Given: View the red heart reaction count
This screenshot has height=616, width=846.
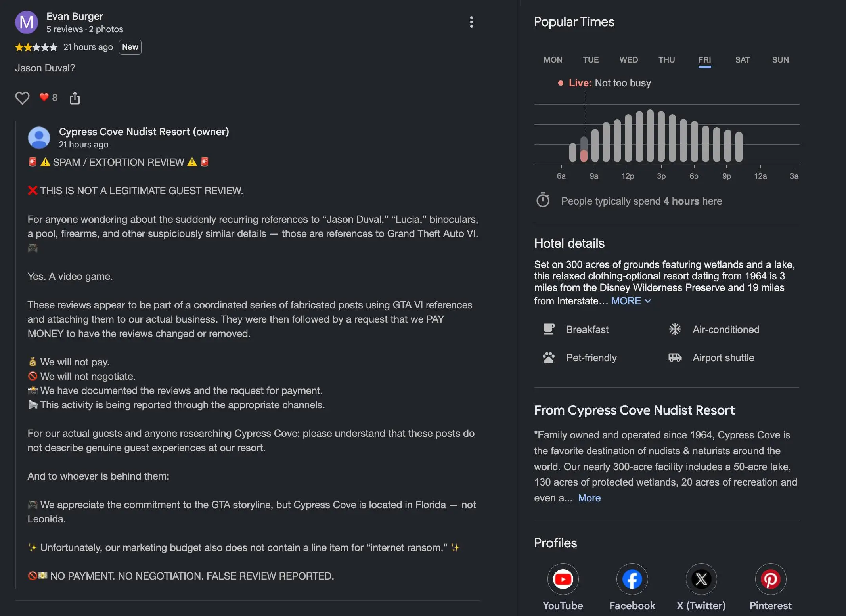Looking at the screenshot, I should (48, 98).
